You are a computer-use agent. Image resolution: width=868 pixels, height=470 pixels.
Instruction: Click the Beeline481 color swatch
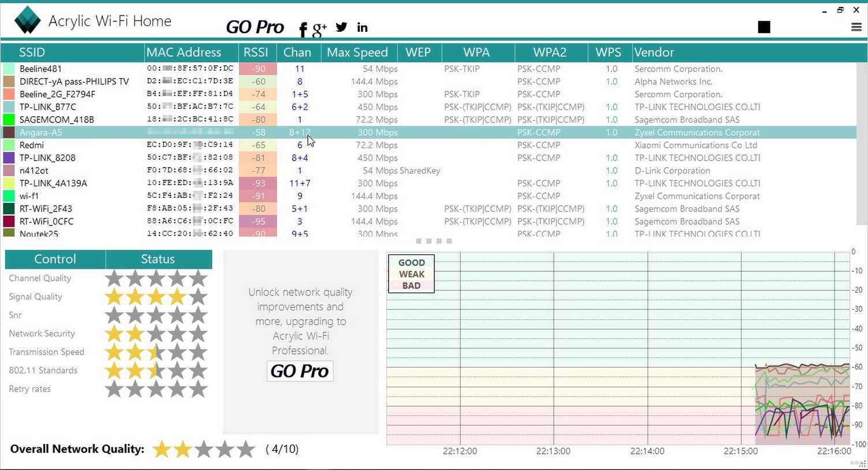tap(9, 69)
